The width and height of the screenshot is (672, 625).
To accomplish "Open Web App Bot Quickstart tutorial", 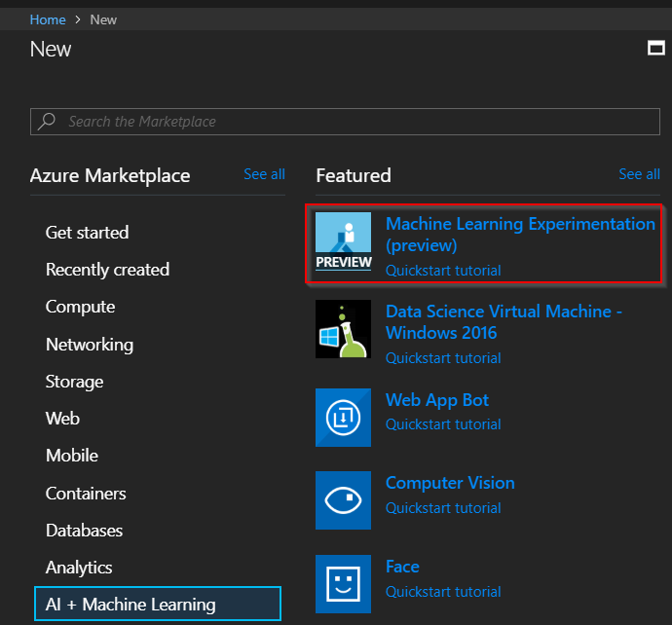I will 443,424.
